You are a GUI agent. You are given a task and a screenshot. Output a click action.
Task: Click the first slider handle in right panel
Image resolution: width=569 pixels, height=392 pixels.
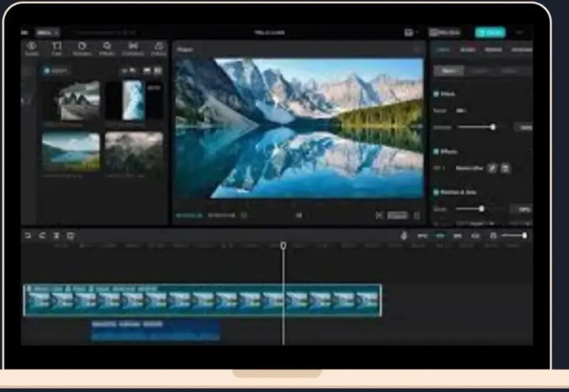tap(492, 127)
